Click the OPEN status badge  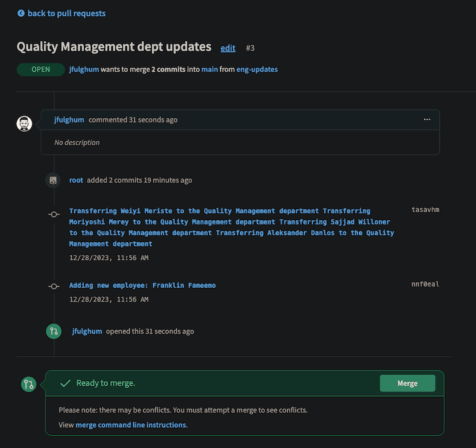41,69
